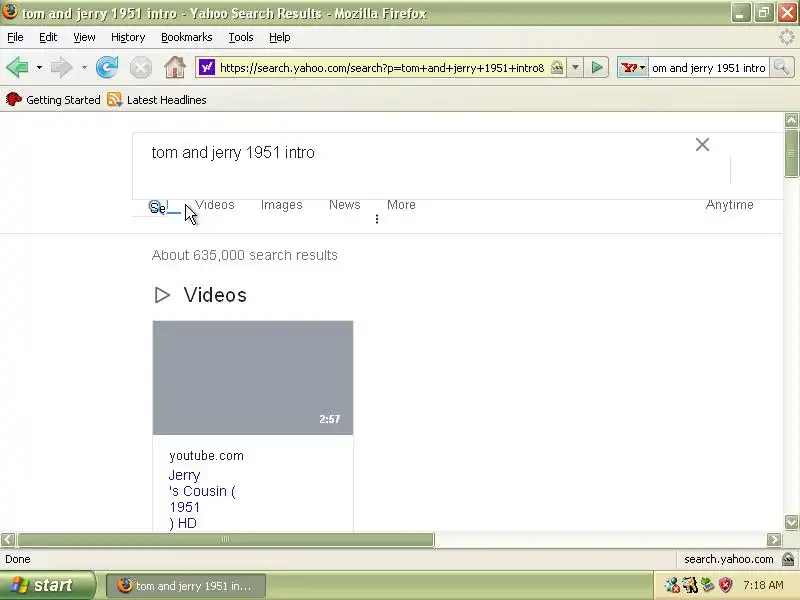Click the Videos section heading
The width and height of the screenshot is (800, 600).
pyautogui.click(x=215, y=295)
